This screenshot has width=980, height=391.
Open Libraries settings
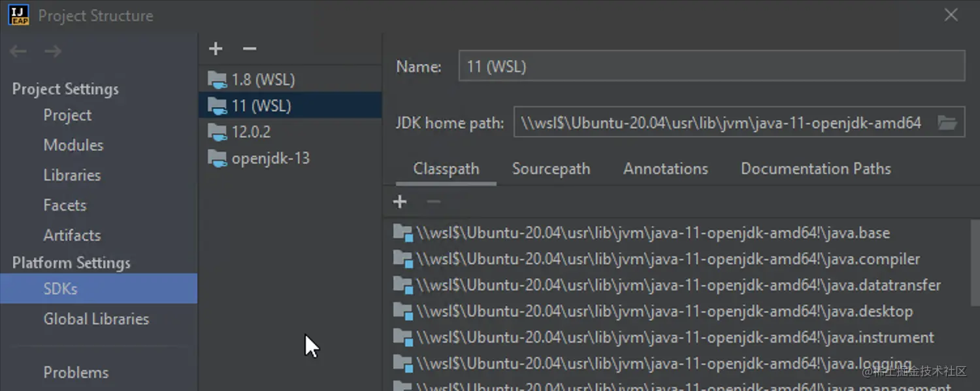click(x=72, y=175)
